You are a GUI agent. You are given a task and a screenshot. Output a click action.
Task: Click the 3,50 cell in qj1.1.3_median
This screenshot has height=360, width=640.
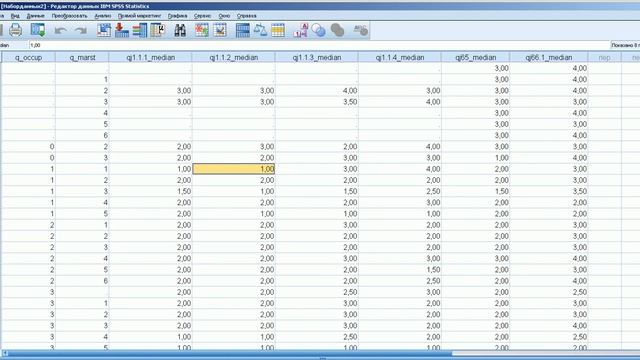317,102
